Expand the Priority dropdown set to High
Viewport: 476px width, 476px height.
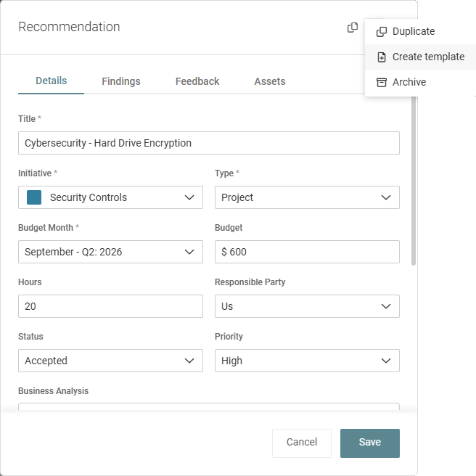[x=307, y=361]
